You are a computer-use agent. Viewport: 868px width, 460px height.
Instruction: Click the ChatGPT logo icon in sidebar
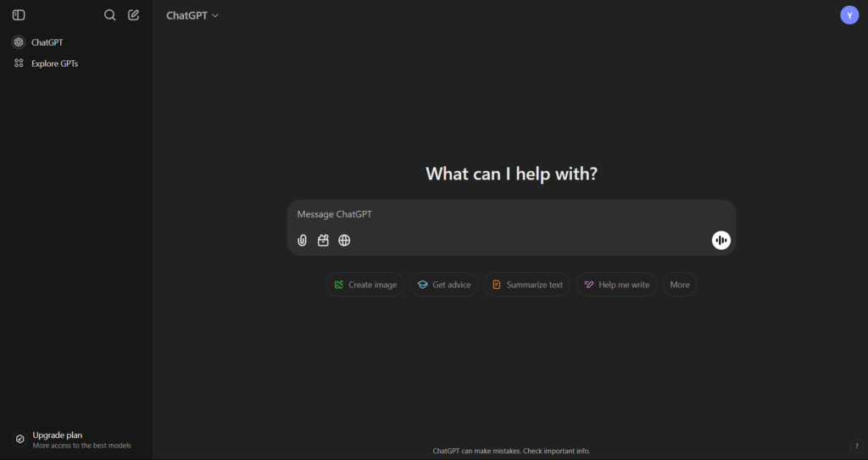tap(19, 42)
